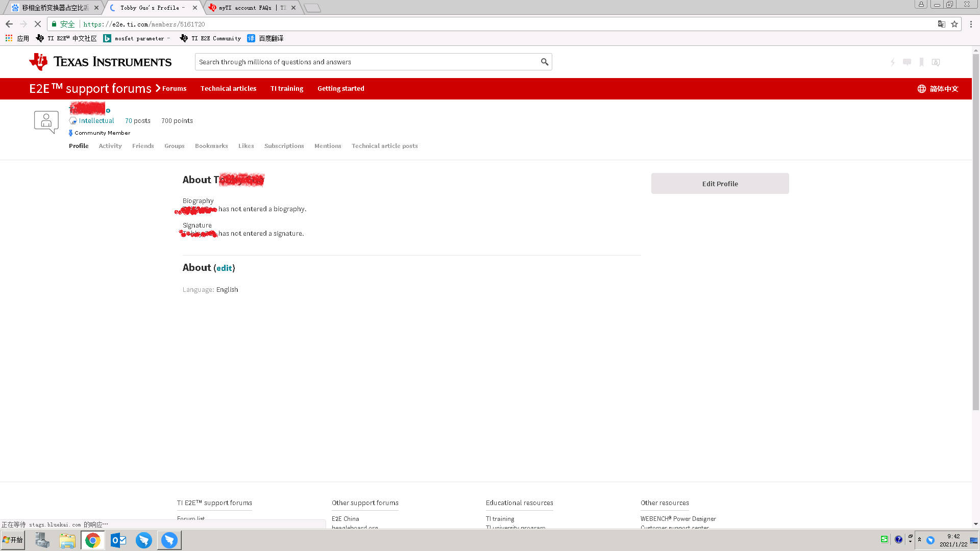Screen dimensions: 980x551
Task: Click the search magnifier icon
Action: tap(545, 62)
